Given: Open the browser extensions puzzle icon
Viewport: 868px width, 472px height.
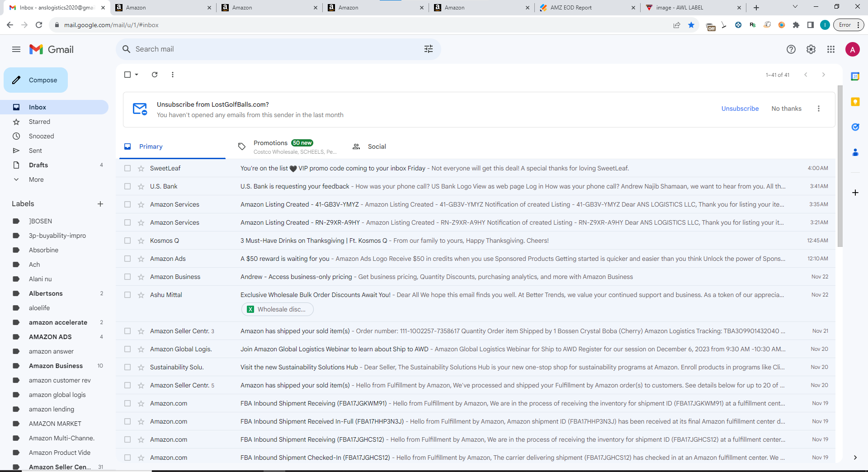Looking at the screenshot, I should 796,25.
